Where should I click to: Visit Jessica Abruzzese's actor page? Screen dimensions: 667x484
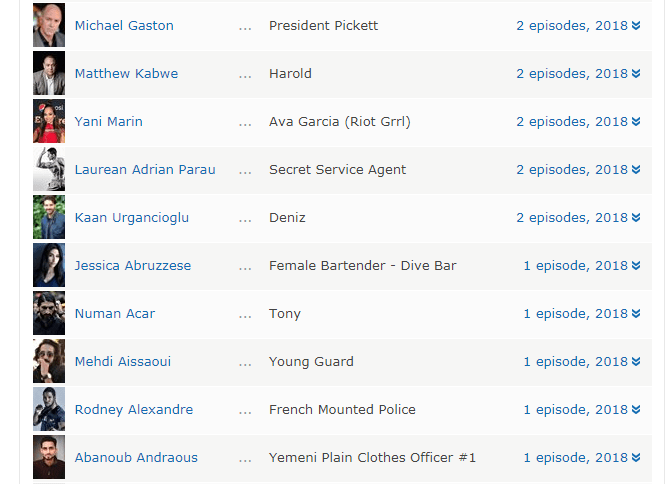pyautogui.click(x=133, y=266)
